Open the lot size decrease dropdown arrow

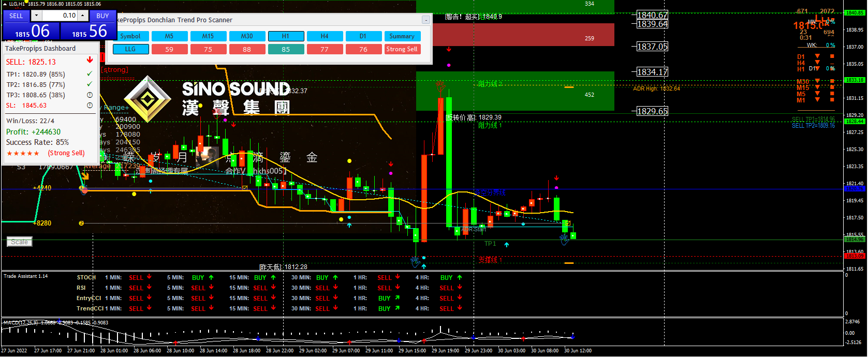point(36,16)
